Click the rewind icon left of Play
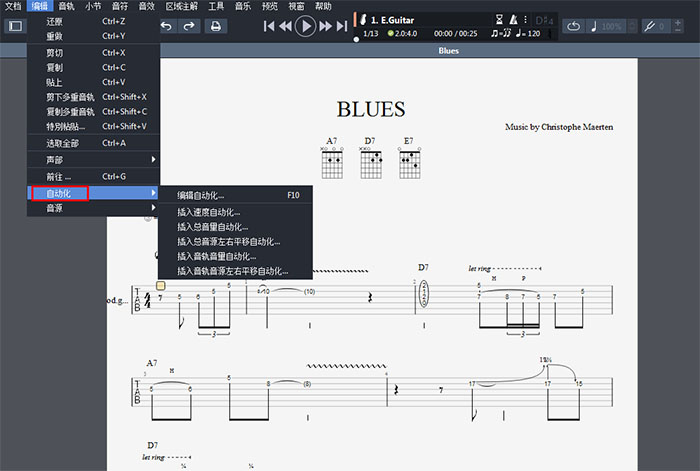The width and height of the screenshot is (700, 471). [x=286, y=26]
